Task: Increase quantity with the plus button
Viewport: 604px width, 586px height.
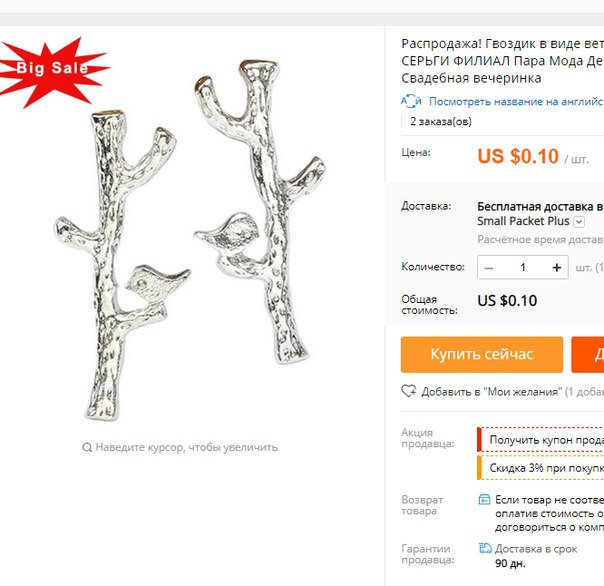Action: tap(557, 267)
